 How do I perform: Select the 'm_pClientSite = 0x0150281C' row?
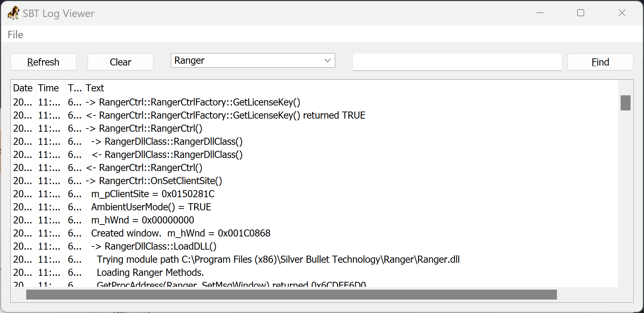point(315,194)
